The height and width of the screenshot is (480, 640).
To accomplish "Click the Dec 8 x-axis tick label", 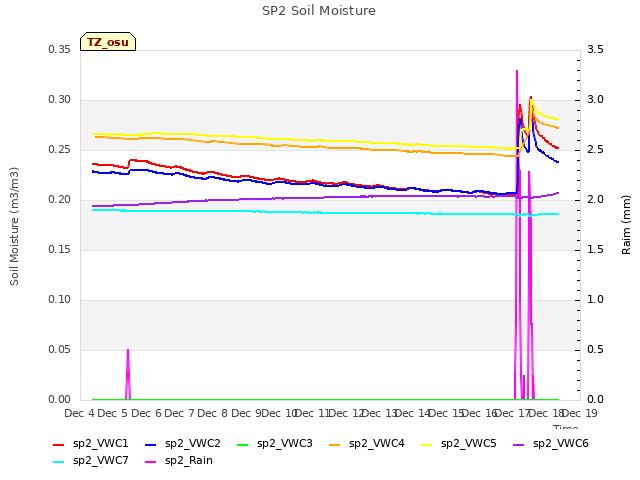I will coord(212,413).
